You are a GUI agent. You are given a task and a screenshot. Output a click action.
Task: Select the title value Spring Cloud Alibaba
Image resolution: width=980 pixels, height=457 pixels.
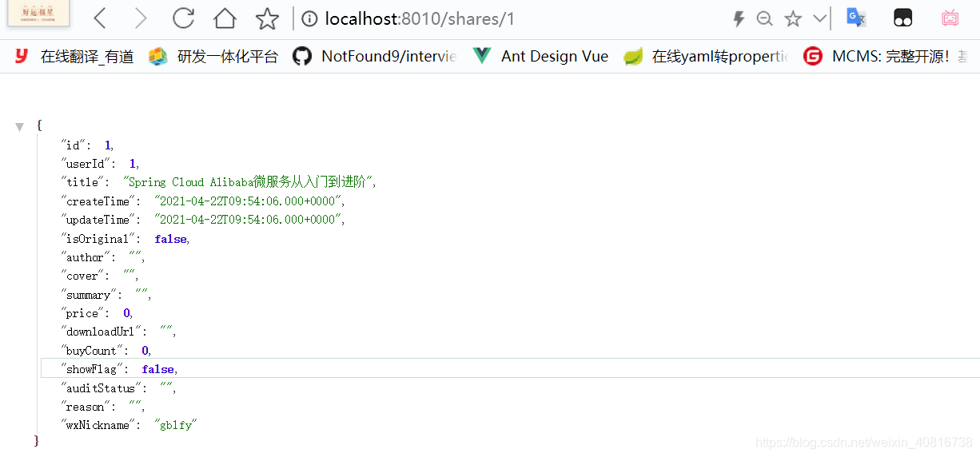[247, 182]
